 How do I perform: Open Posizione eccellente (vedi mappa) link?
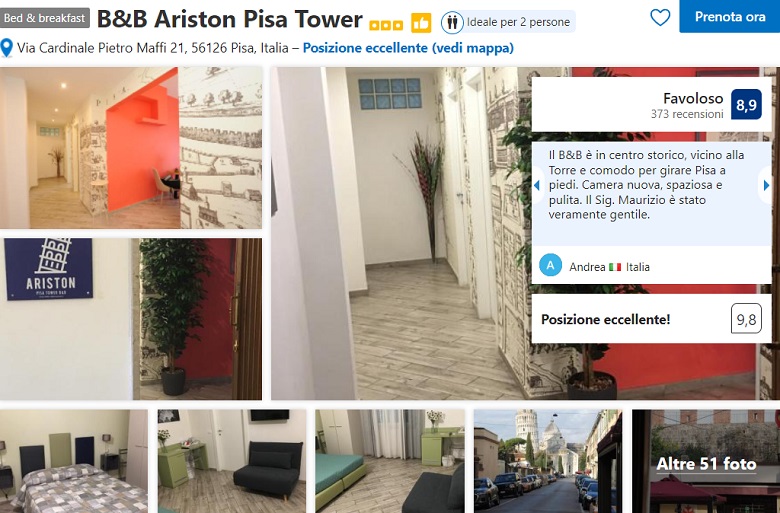408,48
